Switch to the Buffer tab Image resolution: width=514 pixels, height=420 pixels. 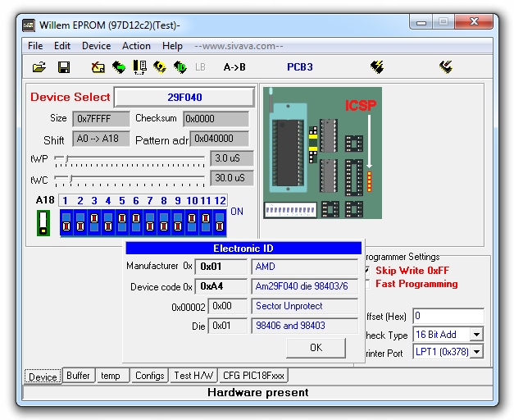pyautogui.click(x=78, y=376)
